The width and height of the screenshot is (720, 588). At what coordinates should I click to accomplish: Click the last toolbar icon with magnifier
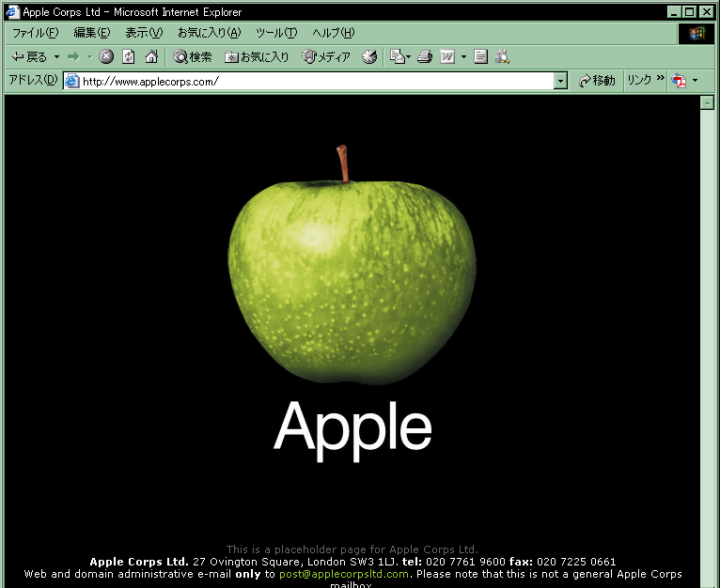[x=502, y=57]
